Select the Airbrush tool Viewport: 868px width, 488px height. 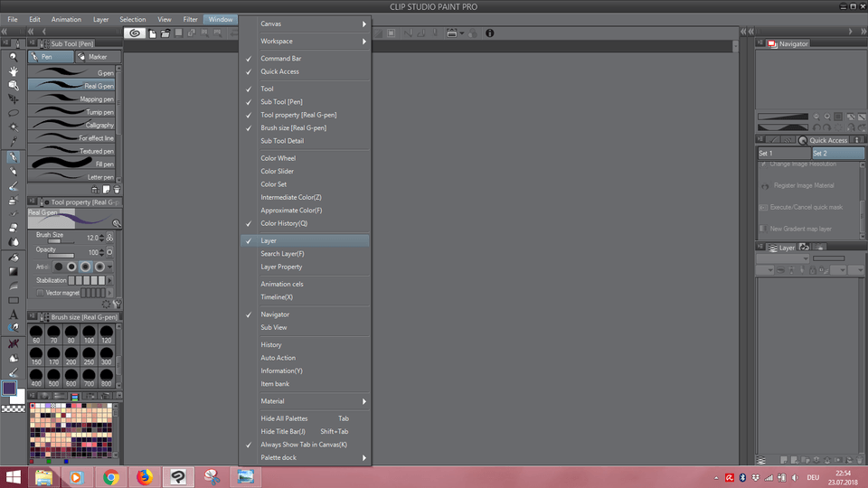(14, 201)
